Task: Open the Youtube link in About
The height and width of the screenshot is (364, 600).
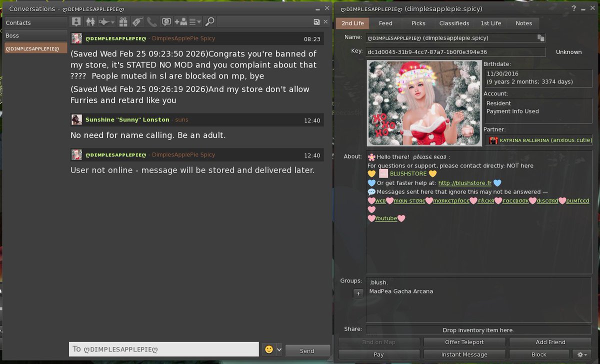Action: coord(386,218)
